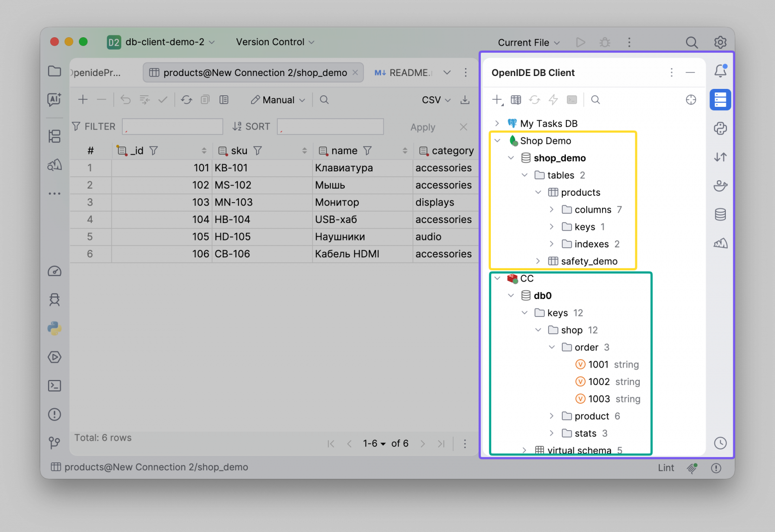Open the Git branch tool window

(x=55, y=443)
